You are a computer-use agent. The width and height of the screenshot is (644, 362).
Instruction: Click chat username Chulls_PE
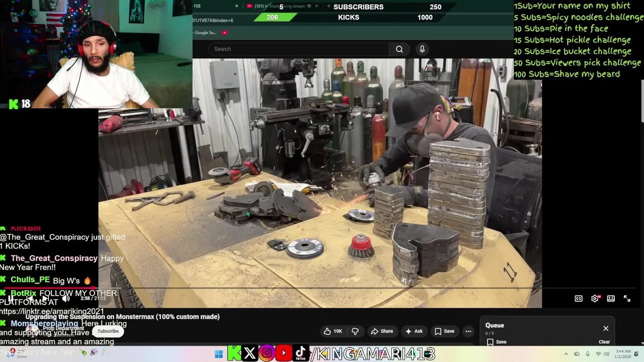(30, 280)
